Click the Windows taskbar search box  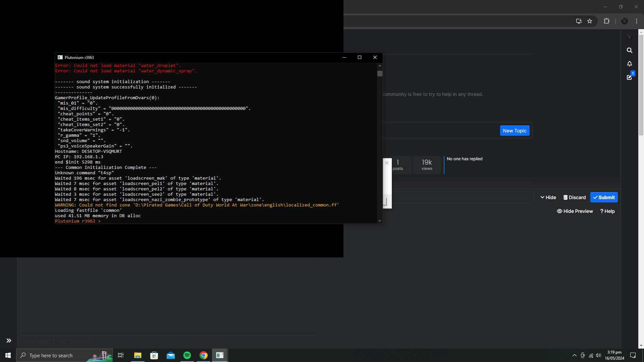point(64,355)
